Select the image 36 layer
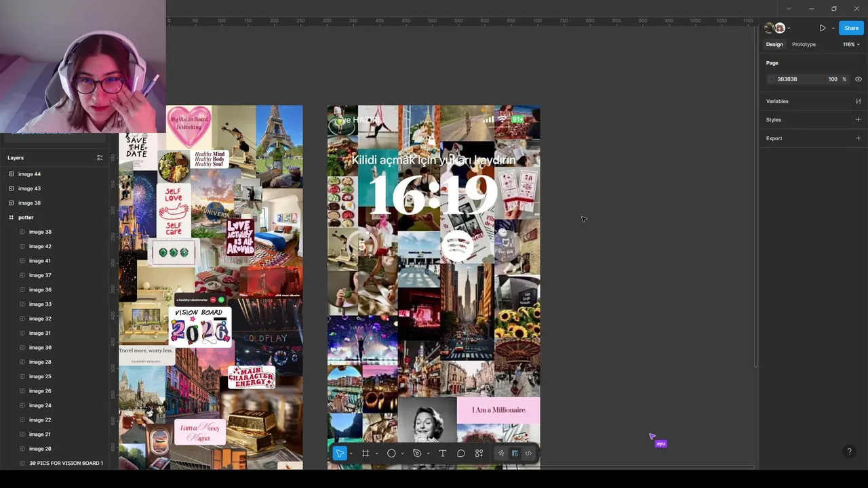The height and width of the screenshot is (488, 868). pyautogui.click(x=54, y=289)
